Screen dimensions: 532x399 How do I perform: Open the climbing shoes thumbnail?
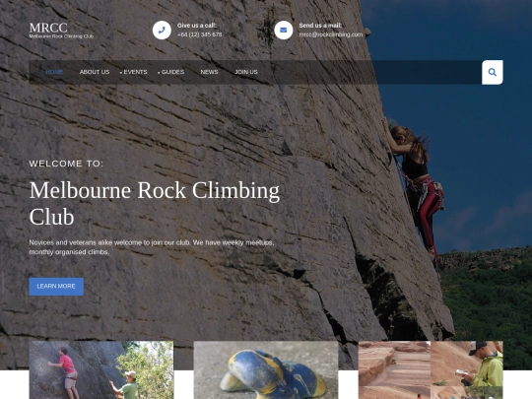pos(266,369)
